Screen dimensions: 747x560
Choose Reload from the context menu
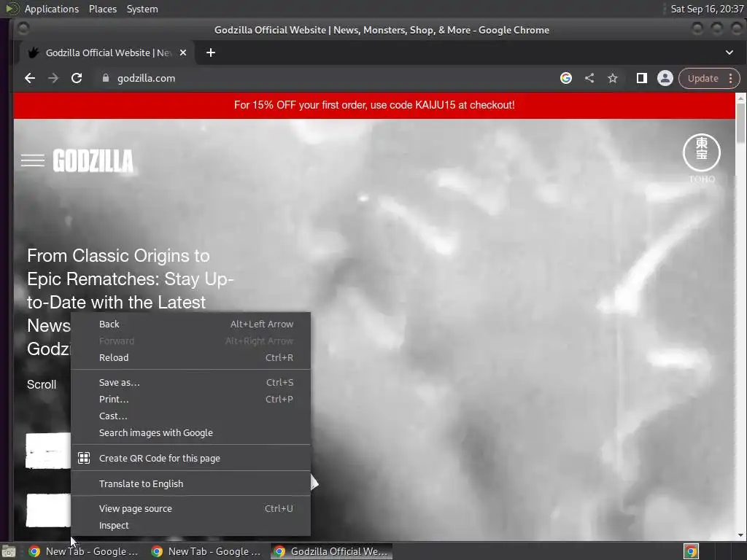(x=190, y=357)
